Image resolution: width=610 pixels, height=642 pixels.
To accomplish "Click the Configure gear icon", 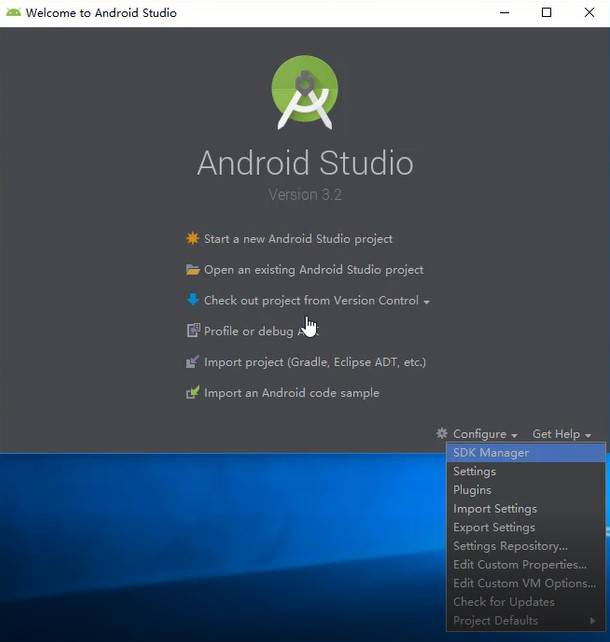I will coord(442,433).
